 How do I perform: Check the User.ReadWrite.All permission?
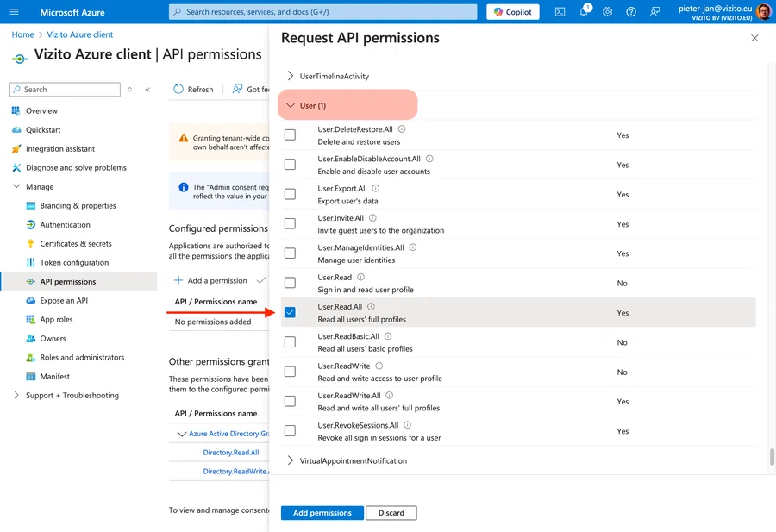point(290,400)
